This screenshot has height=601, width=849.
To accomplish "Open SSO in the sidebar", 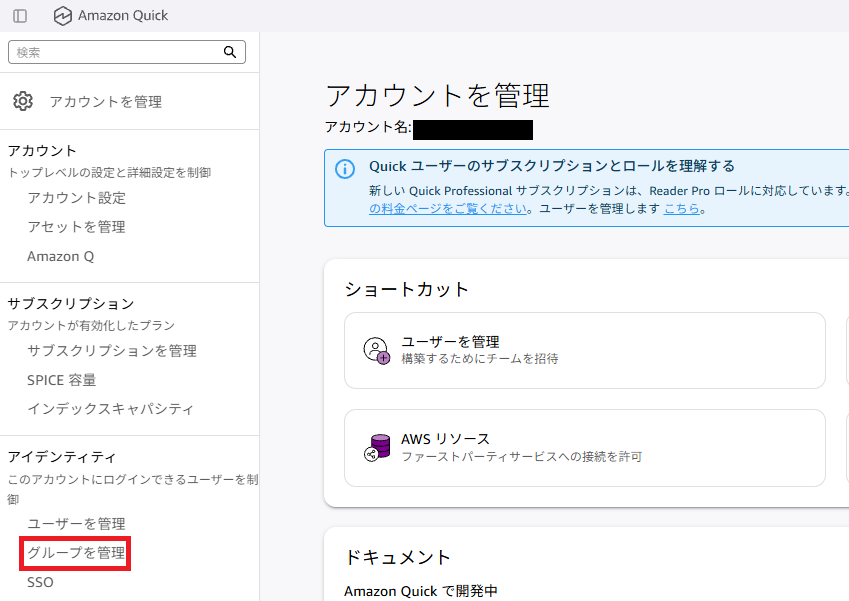I will coord(41,582).
